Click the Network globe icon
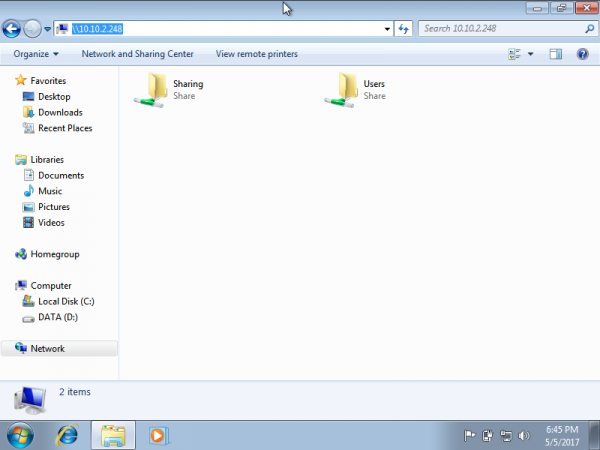The width and height of the screenshot is (600, 450). click(x=21, y=348)
